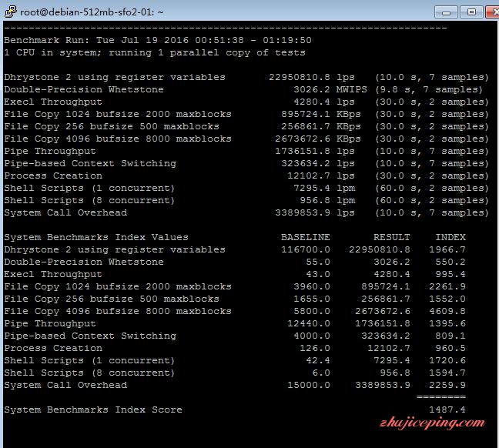This screenshot has width=499, height=448.
Task: Click 'Double-Precision Whetstone' in the index table
Action: [x=84, y=262]
